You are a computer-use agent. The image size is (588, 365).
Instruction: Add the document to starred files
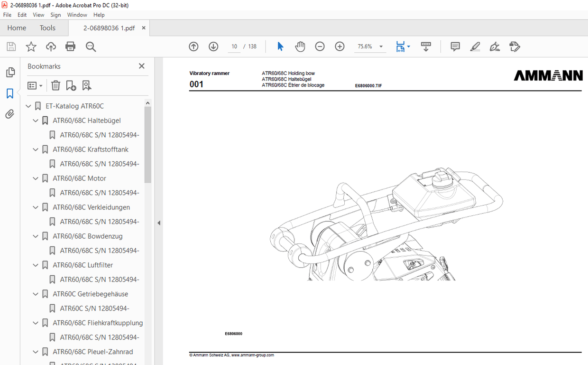click(x=31, y=47)
